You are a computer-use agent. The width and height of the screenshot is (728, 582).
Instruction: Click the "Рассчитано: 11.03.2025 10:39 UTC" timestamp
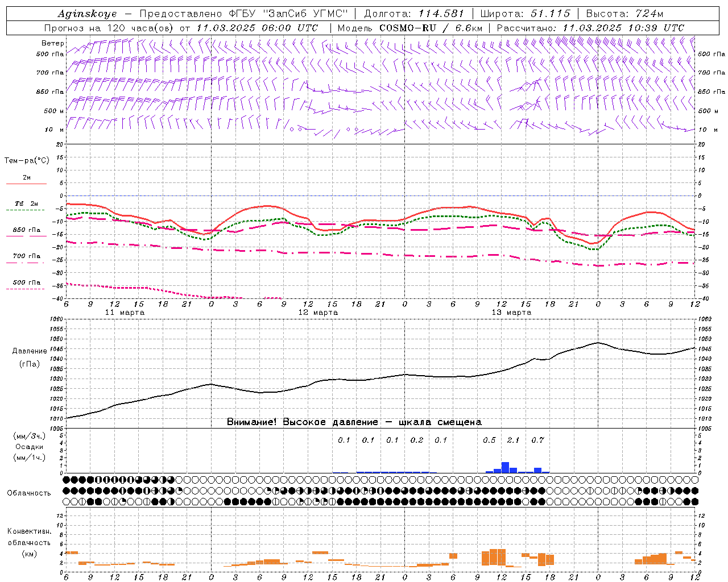pyautogui.click(x=590, y=28)
